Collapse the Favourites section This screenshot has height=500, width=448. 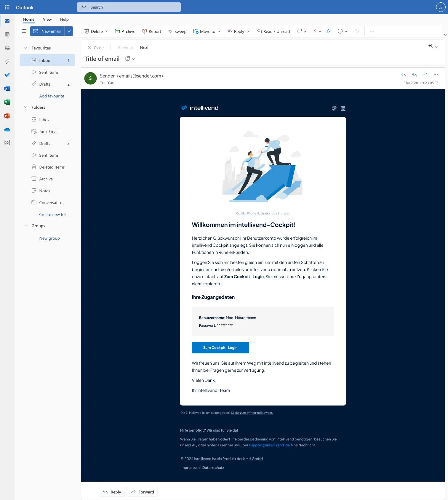point(25,48)
